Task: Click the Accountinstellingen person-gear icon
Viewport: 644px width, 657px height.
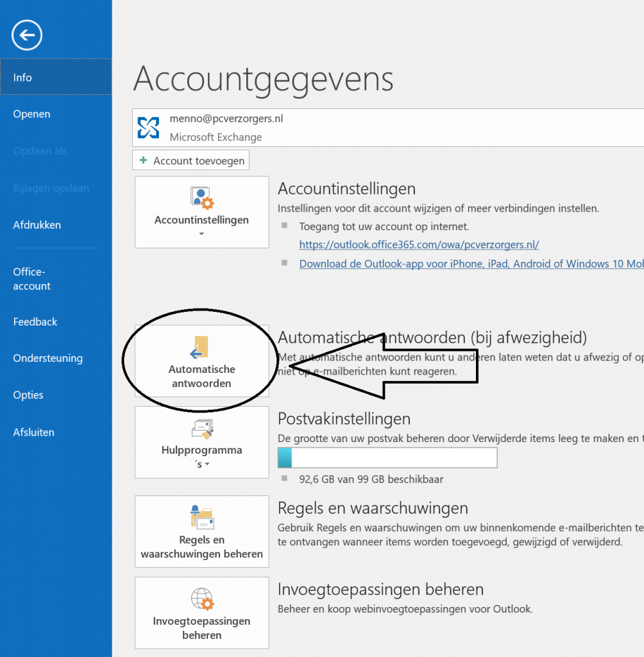Action: point(202,198)
